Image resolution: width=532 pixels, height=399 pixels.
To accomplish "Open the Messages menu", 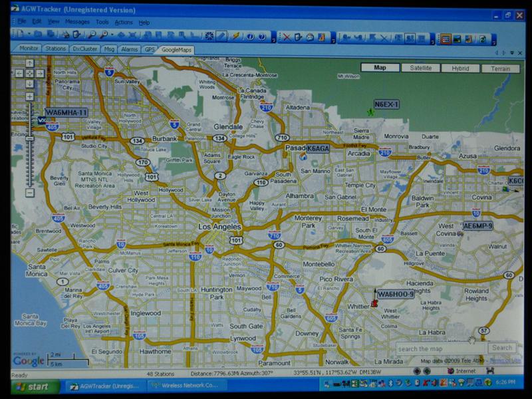I will [x=77, y=22].
